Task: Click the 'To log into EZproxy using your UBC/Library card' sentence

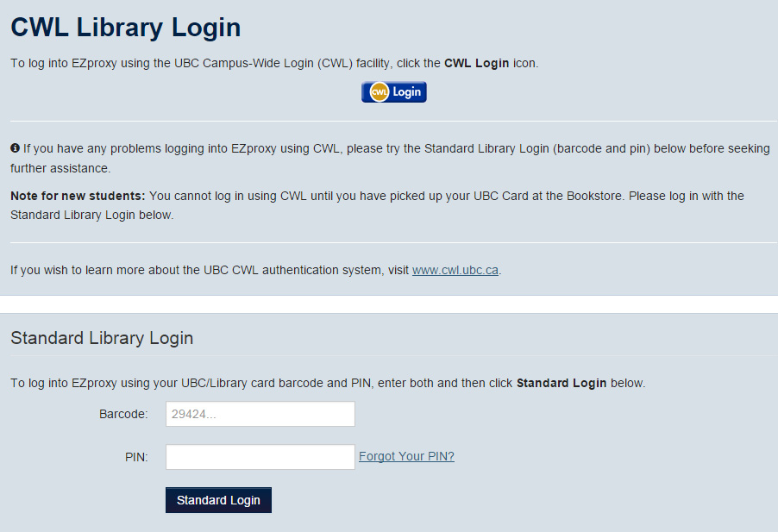Action: [x=259, y=383]
